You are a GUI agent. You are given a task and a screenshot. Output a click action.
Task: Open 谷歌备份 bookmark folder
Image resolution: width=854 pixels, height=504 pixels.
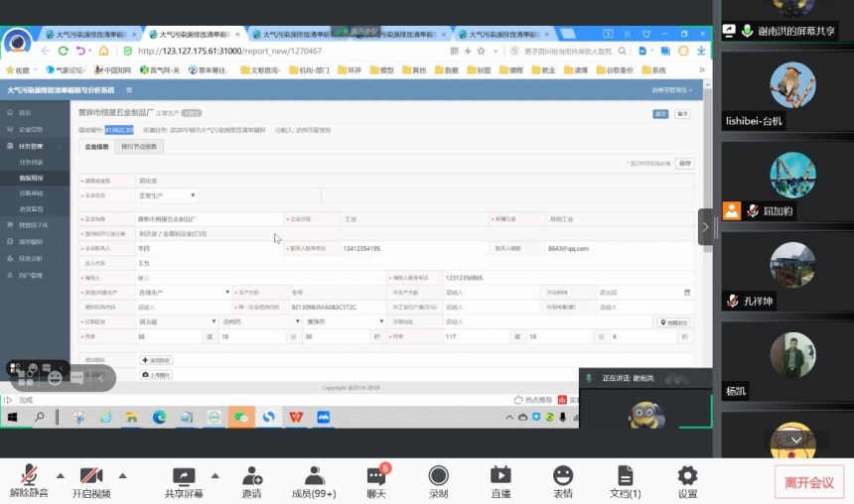pyautogui.click(x=615, y=70)
